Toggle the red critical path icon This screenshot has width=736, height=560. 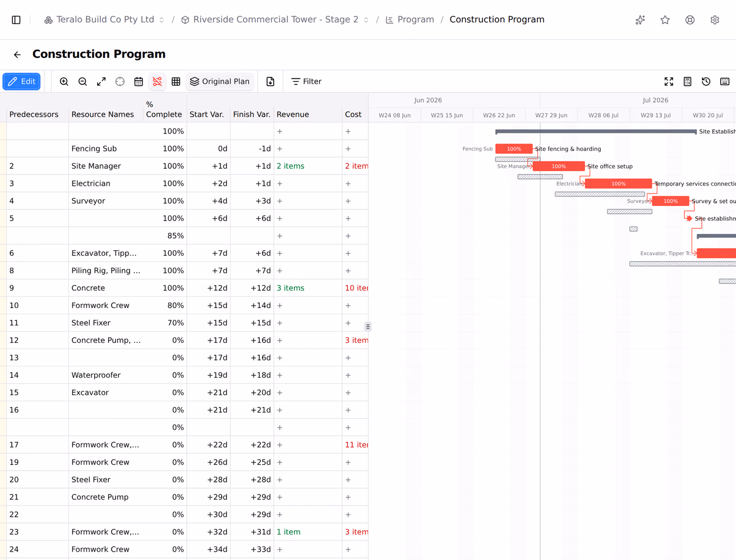click(157, 81)
